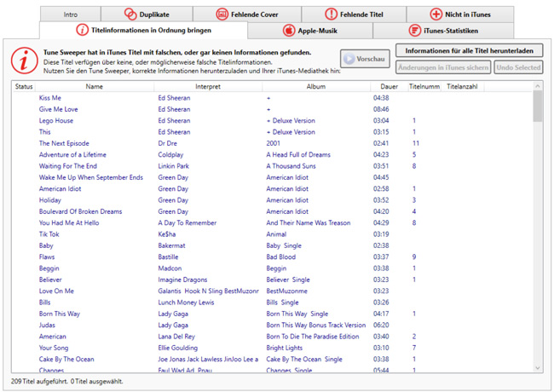554x392 pixels.
Task: Click album A Head Full of Dreams
Action: 298,154
